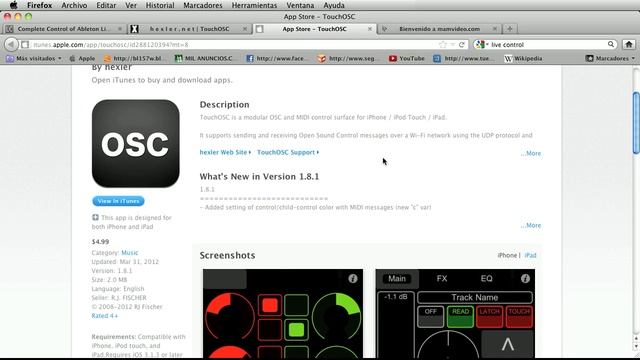Click the 'Updated: Mar 31, 2012' text
The image size is (640, 360).
(125, 262)
